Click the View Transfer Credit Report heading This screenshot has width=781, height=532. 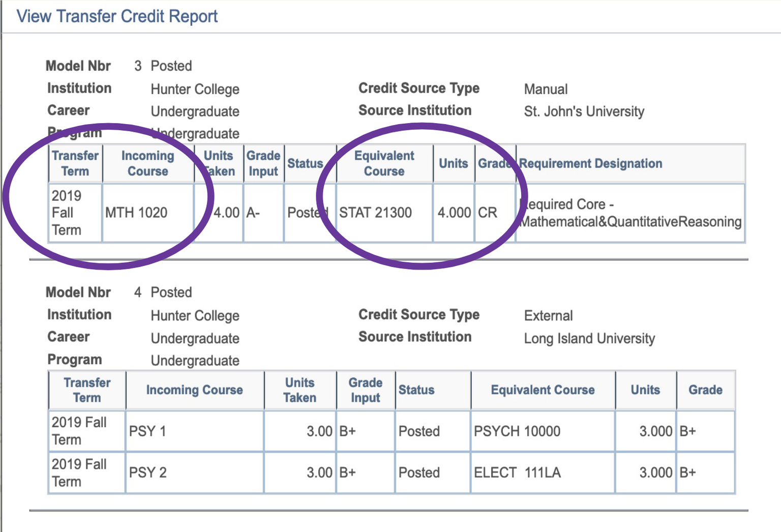click(116, 16)
